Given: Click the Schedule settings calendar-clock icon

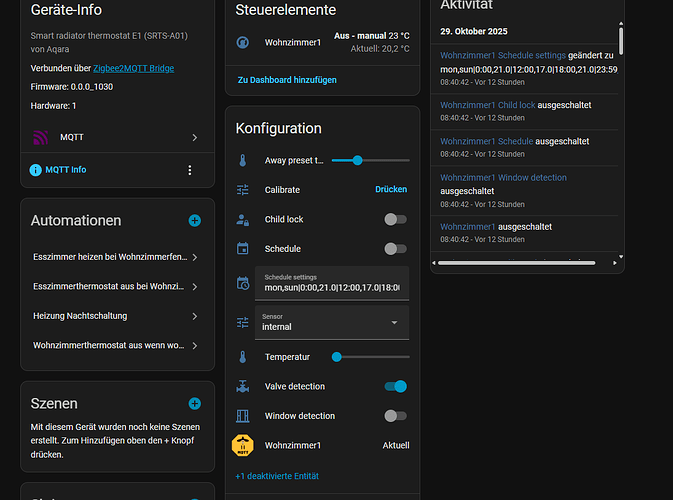Looking at the screenshot, I should (x=243, y=283).
